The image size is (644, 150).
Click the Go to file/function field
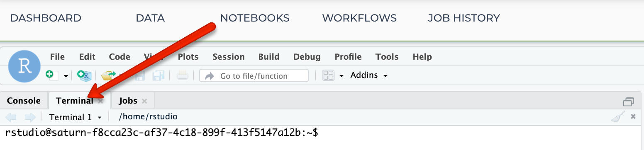tap(254, 75)
